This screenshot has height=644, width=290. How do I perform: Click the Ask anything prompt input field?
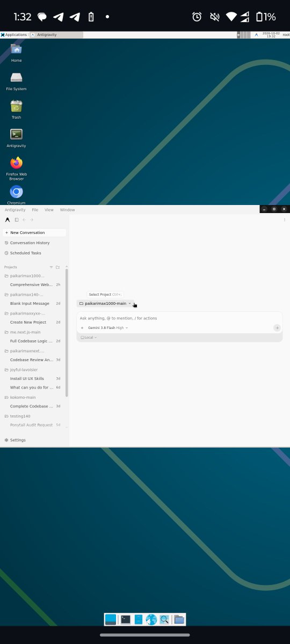(x=179, y=318)
